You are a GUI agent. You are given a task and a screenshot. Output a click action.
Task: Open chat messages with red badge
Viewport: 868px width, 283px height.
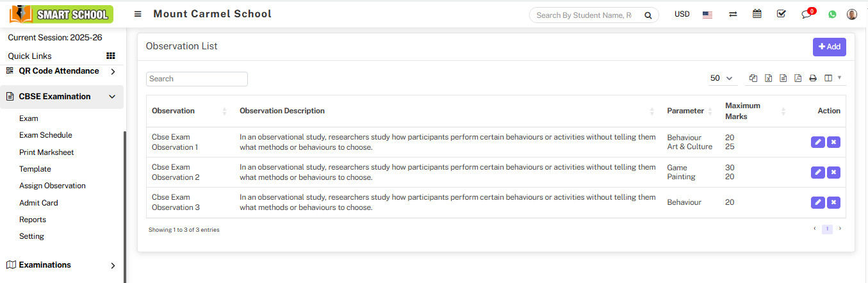[807, 14]
